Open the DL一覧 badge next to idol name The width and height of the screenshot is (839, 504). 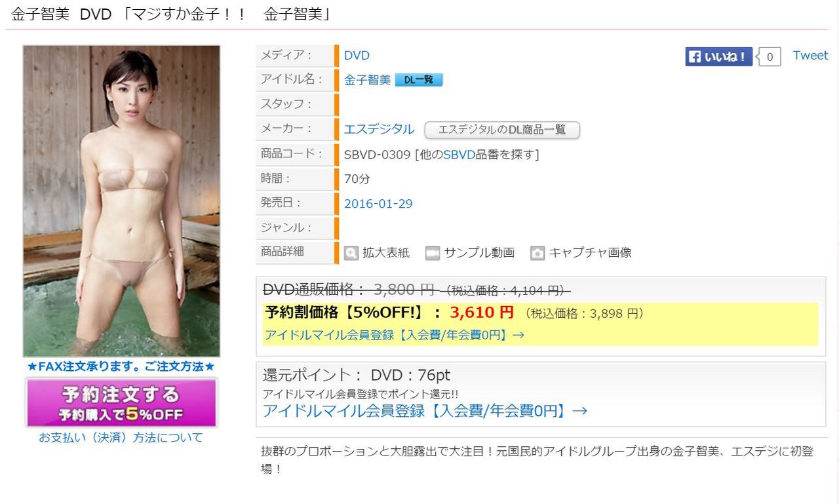pyautogui.click(x=419, y=80)
